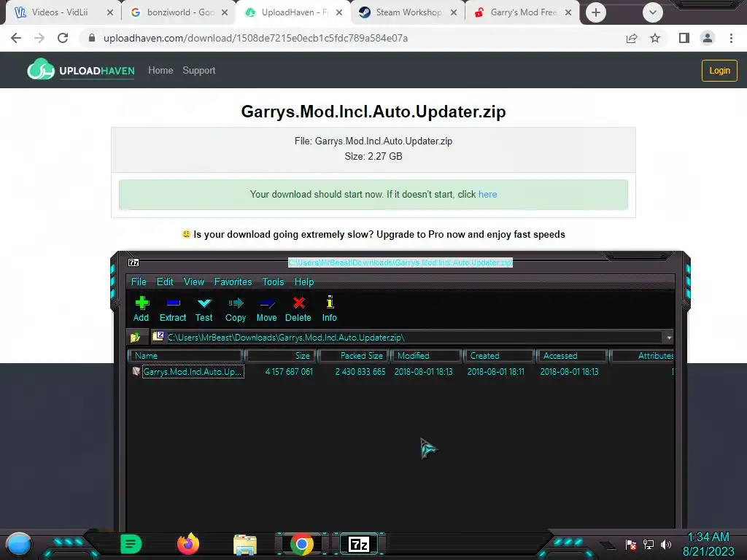Sort by the Modified column header
The image size is (747, 560).
(x=427, y=356)
